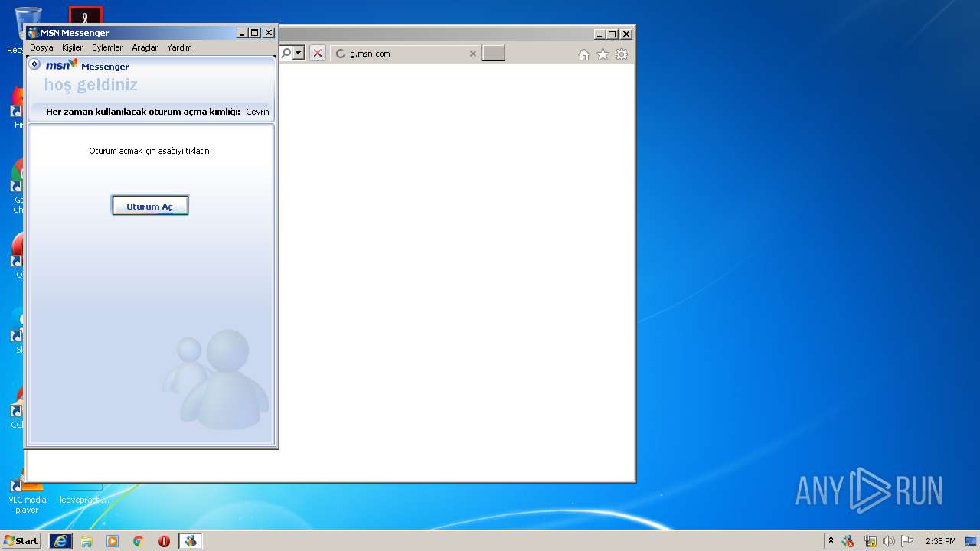Select the g.msn.com browser tab
980x551 pixels.
click(x=406, y=54)
